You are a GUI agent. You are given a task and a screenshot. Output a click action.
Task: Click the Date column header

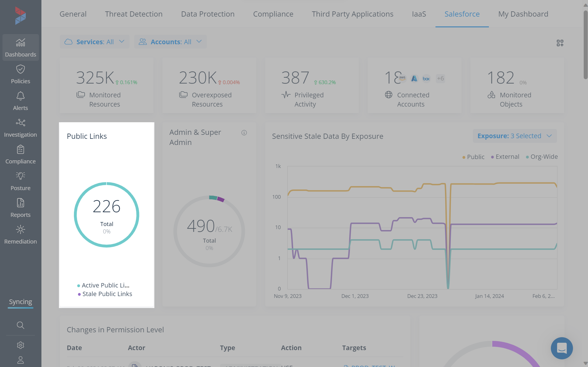pos(74,348)
